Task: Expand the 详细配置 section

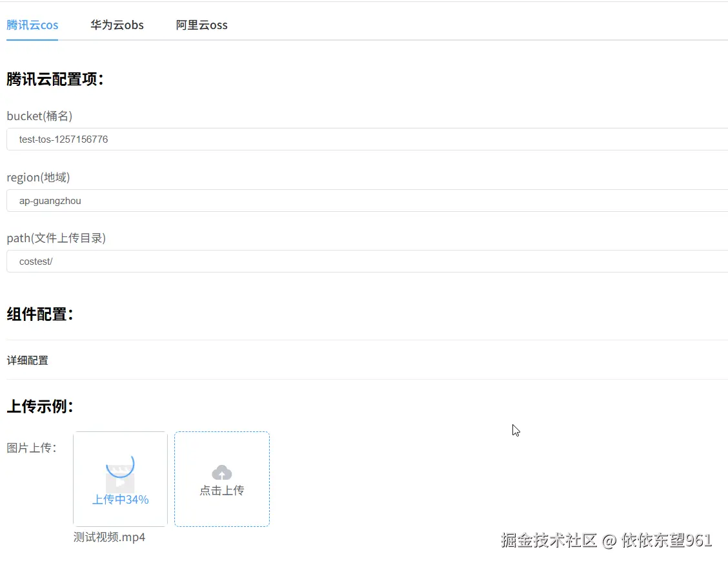Action: pos(27,360)
